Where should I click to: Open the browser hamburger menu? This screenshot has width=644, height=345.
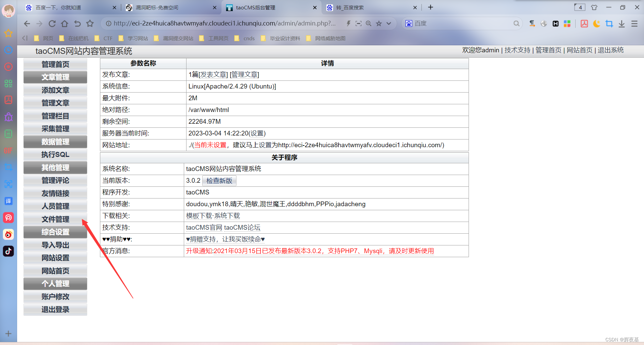click(x=634, y=23)
